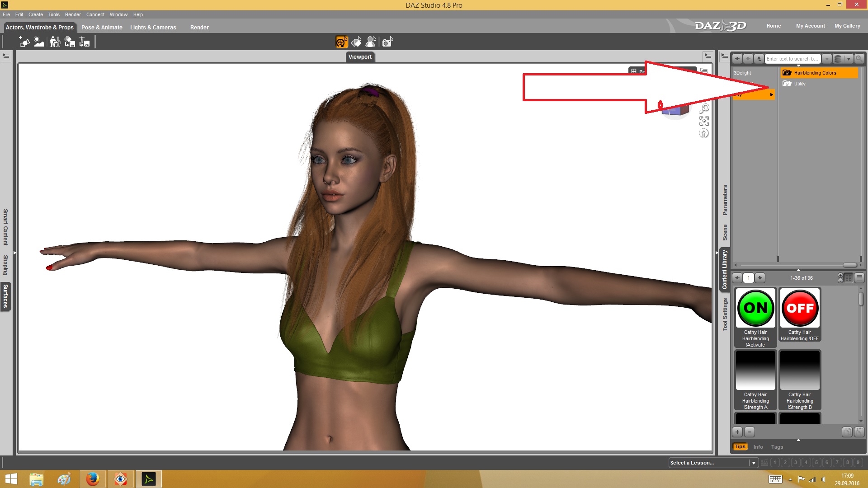Switch to Pose & Animate tab
The width and height of the screenshot is (868, 488).
coord(102,28)
